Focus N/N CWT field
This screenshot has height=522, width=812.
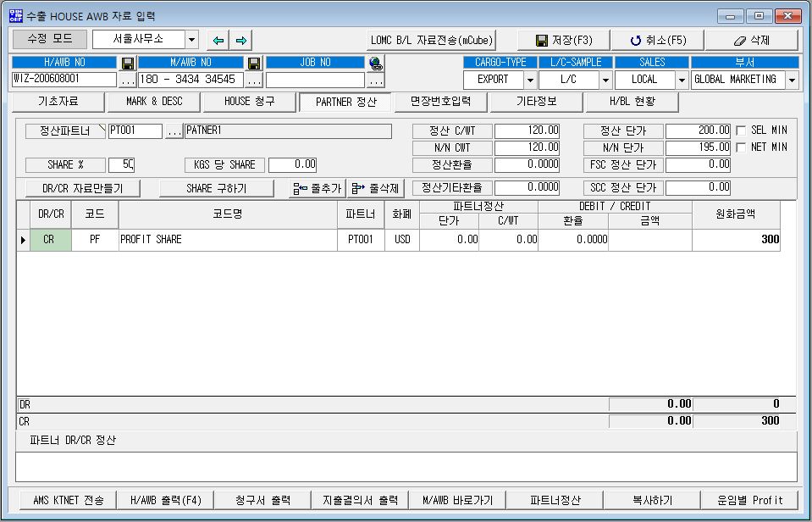528,147
